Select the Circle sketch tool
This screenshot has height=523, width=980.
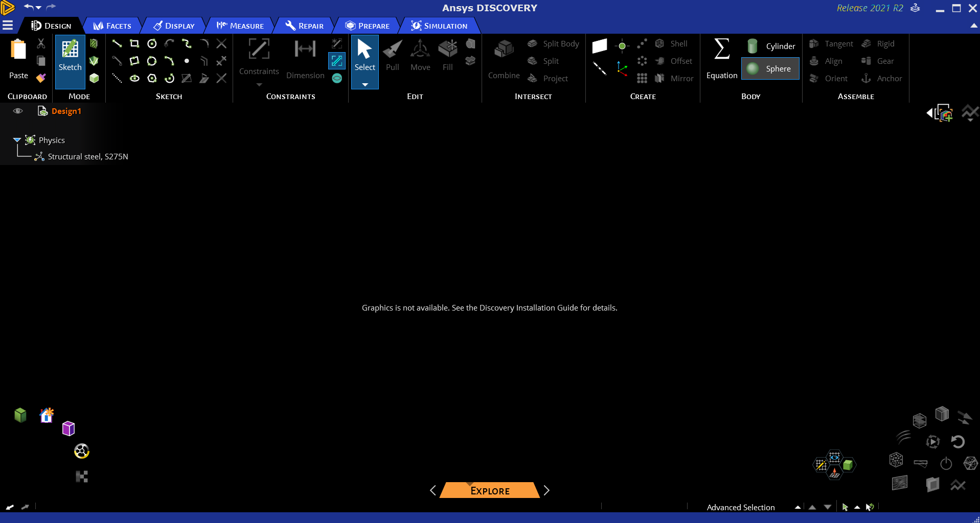point(152,43)
